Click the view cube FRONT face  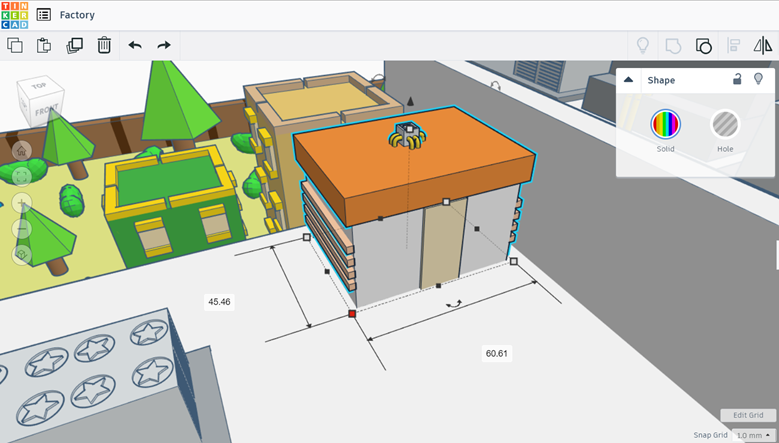click(x=46, y=110)
